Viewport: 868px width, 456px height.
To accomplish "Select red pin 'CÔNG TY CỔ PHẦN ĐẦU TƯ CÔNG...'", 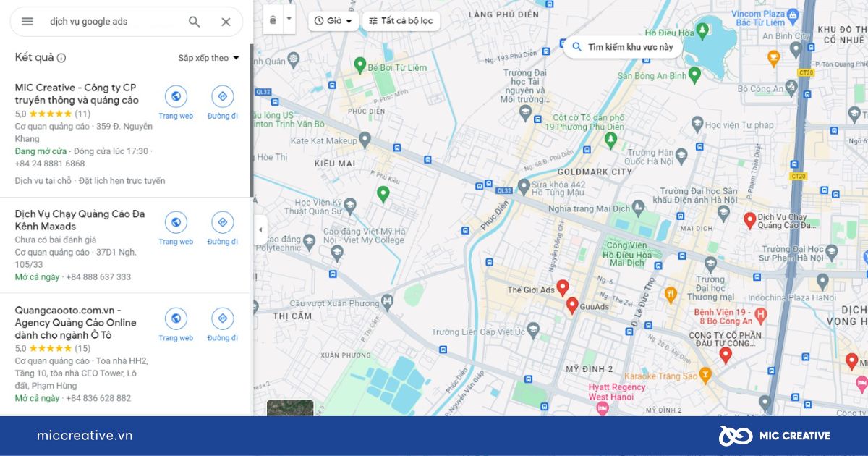I will pyautogui.click(x=726, y=355).
